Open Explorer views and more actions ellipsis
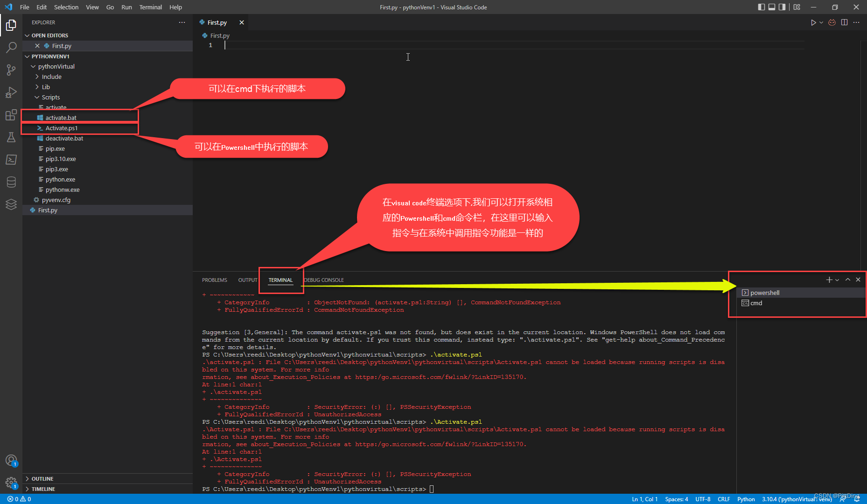This screenshot has height=504, width=867. 182,22
